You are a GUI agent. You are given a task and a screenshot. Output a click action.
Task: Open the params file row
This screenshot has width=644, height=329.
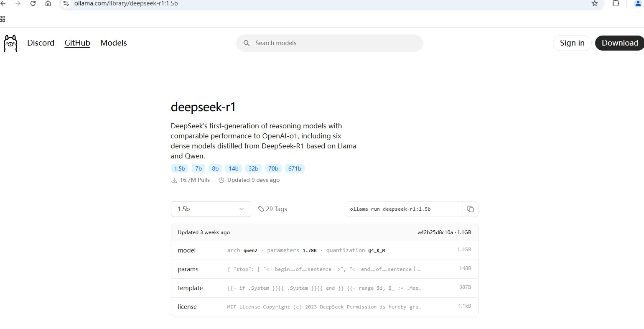pyautogui.click(x=324, y=269)
